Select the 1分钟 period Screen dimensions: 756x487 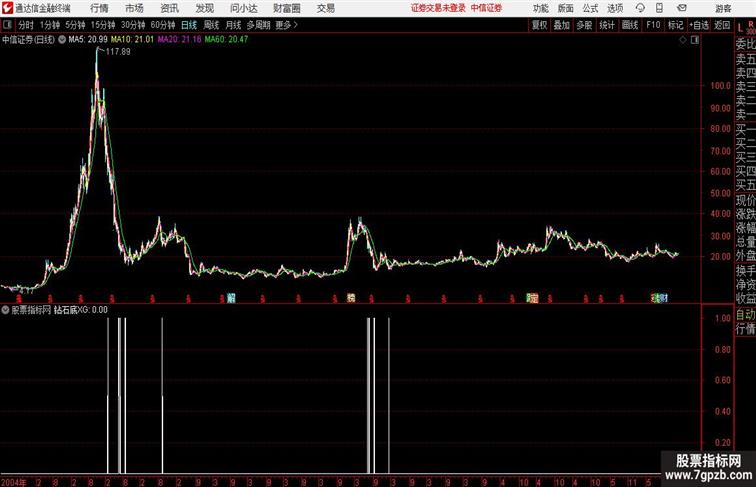pos(50,25)
